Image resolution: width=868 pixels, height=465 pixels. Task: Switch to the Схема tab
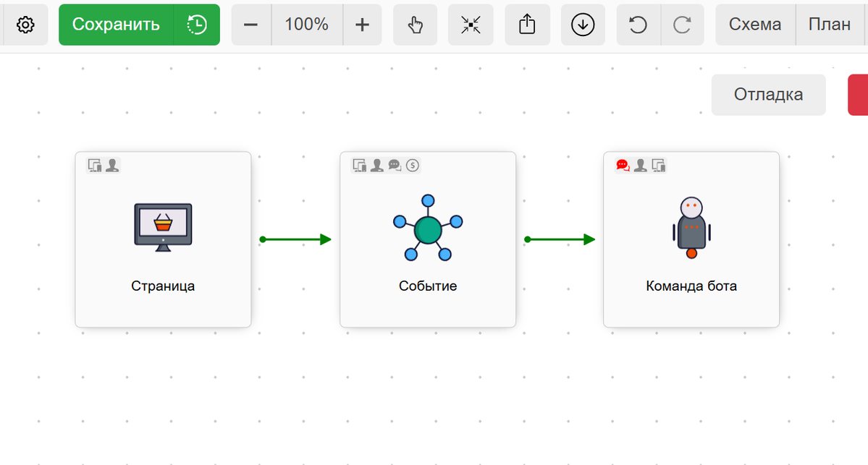[x=755, y=25]
